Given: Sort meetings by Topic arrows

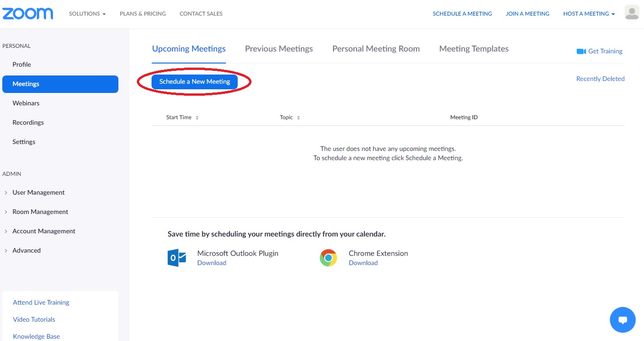Looking at the screenshot, I should (x=299, y=118).
